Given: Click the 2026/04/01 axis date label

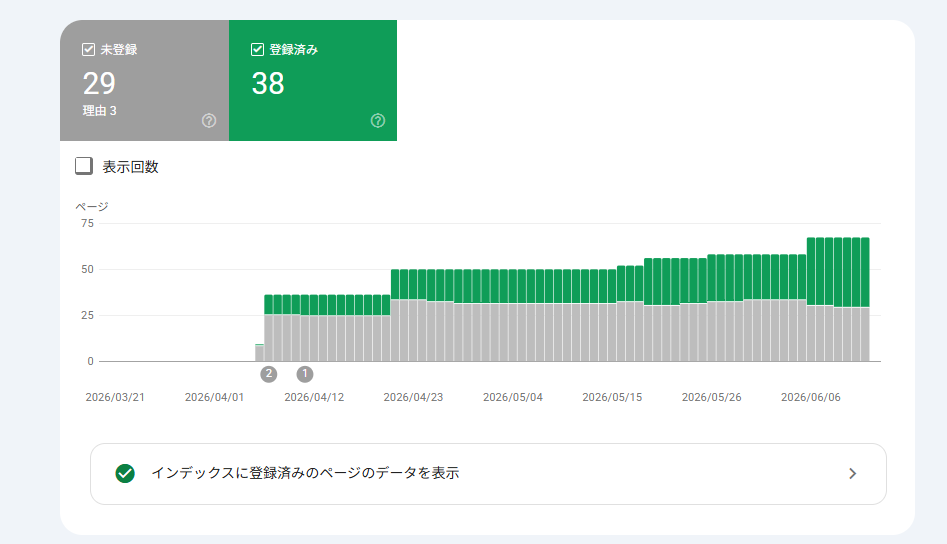Looking at the screenshot, I should pyautogui.click(x=214, y=397).
